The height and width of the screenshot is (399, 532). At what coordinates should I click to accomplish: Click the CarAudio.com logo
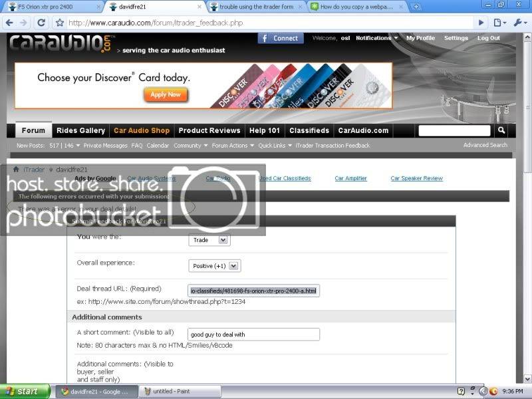(62, 43)
